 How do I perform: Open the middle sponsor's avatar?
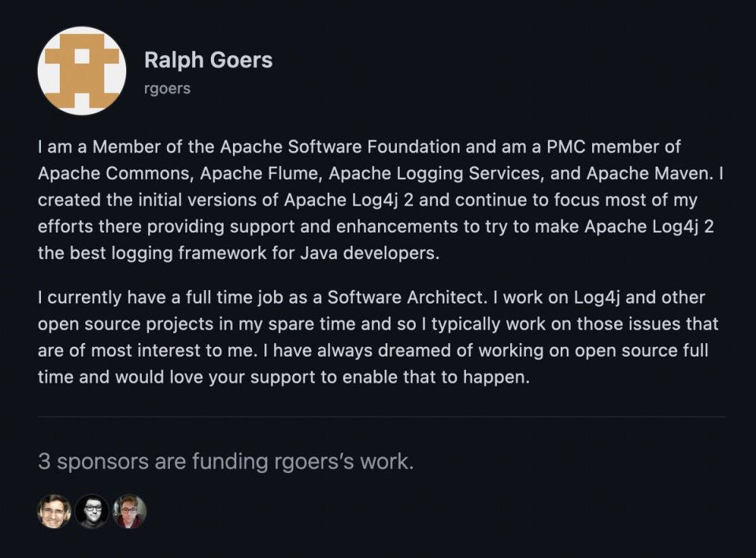point(92,511)
